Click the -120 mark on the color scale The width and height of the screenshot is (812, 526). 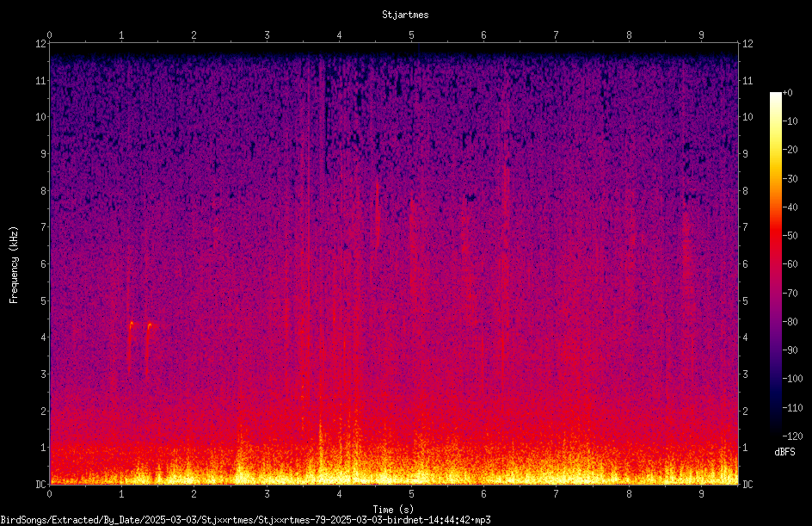[x=792, y=436]
